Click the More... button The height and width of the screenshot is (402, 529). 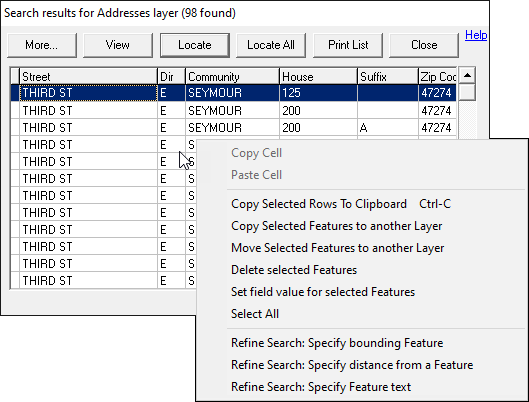click(x=42, y=45)
